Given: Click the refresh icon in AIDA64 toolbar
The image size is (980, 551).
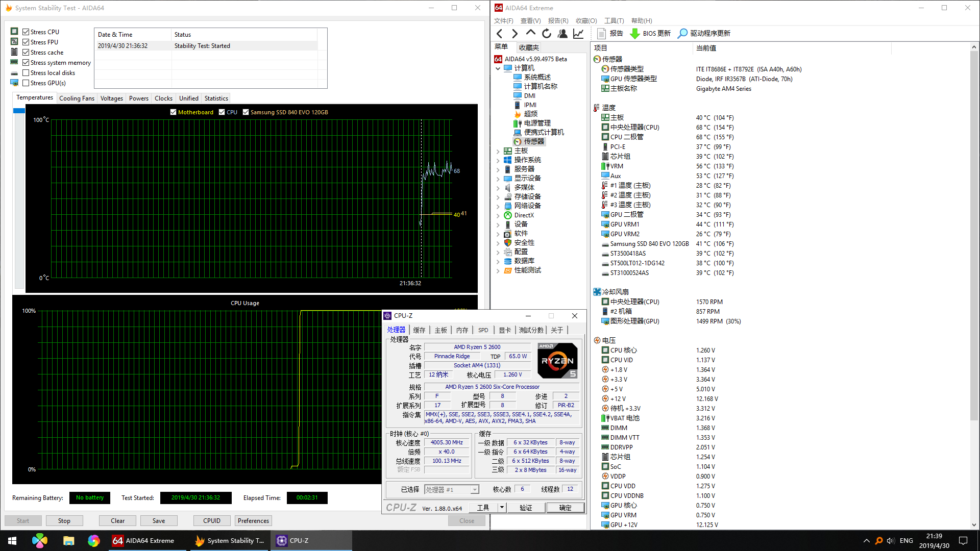Looking at the screenshot, I should click(547, 34).
